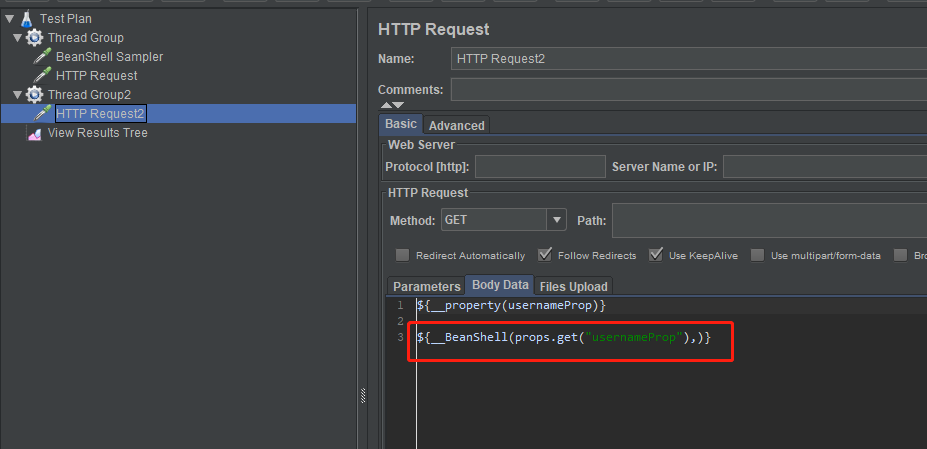The height and width of the screenshot is (449, 927).
Task: Click the Thread Group2 gear icon
Action: tap(34, 95)
